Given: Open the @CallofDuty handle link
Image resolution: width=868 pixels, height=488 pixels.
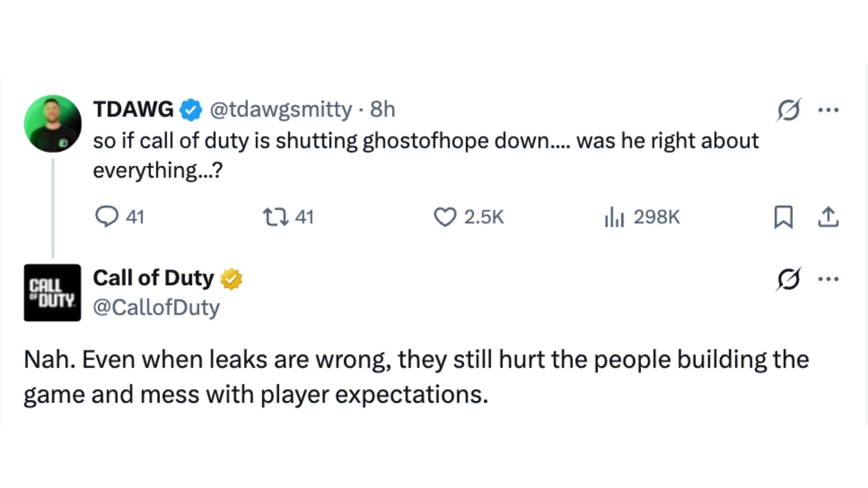Looking at the screenshot, I should 156,308.
